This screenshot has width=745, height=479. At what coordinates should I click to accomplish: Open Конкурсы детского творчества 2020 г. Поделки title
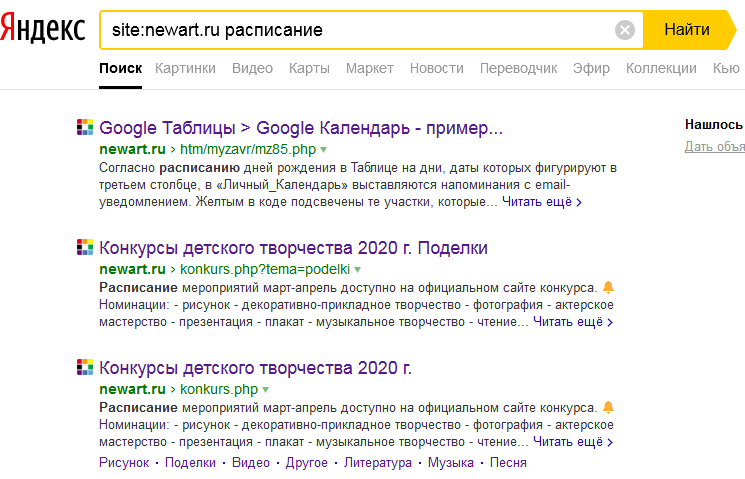click(293, 248)
